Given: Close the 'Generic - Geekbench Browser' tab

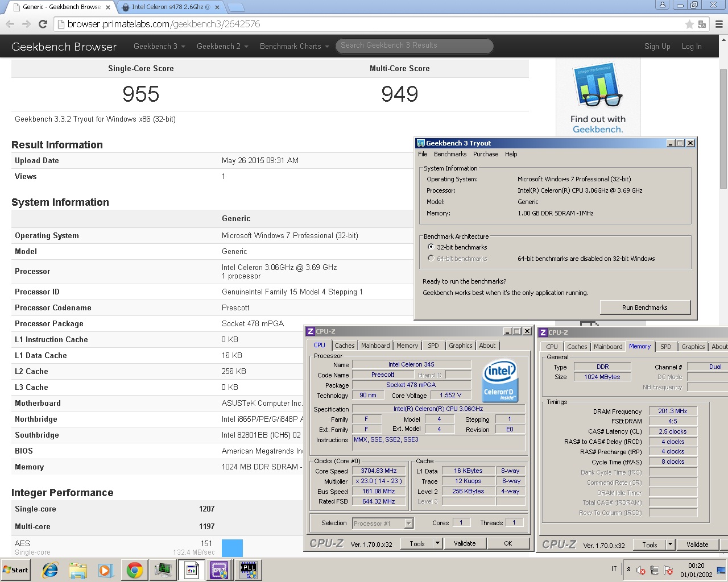Looking at the screenshot, I should 107,7.
